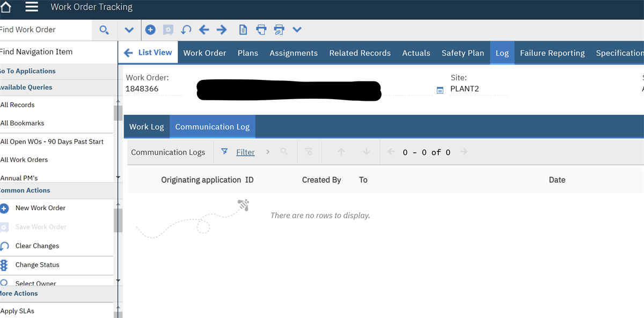Viewport: 644px width, 318px height.
Task: Click the Clear Changes undo arrow in toolbar
Action: pyautogui.click(x=186, y=29)
